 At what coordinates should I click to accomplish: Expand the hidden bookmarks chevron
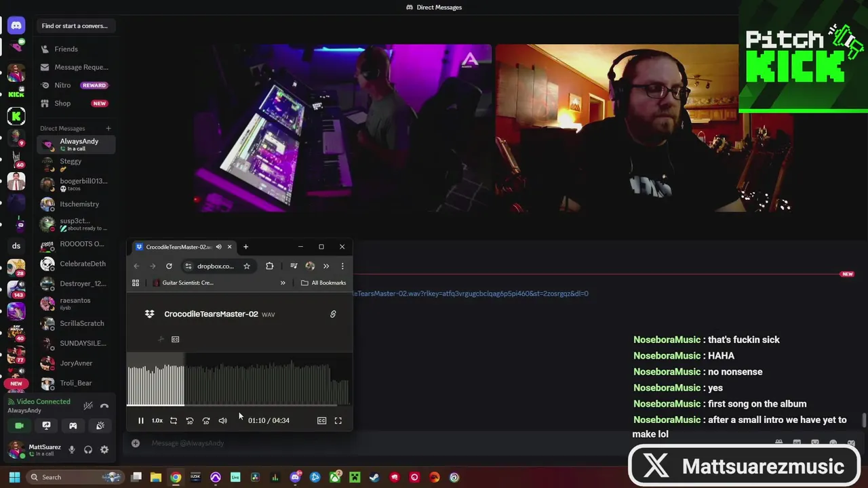(283, 283)
